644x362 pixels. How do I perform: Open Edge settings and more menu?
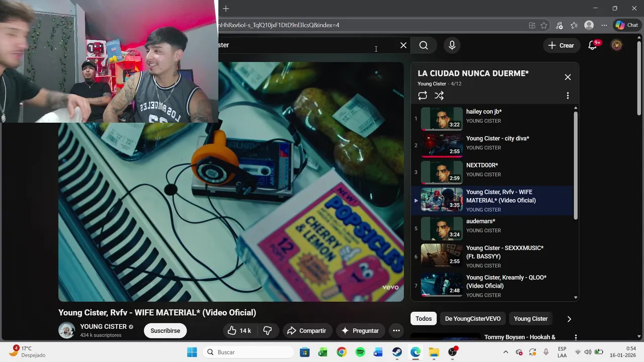[604, 25]
